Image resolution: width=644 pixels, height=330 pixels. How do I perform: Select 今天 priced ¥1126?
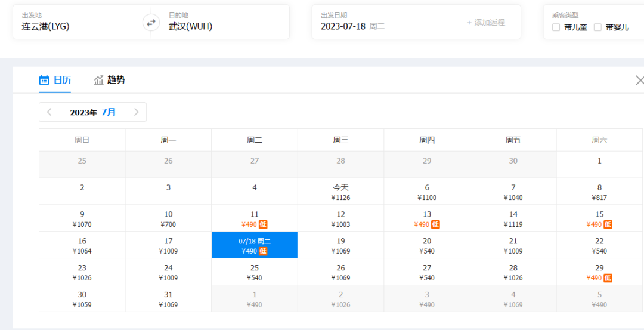coord(341,191)
